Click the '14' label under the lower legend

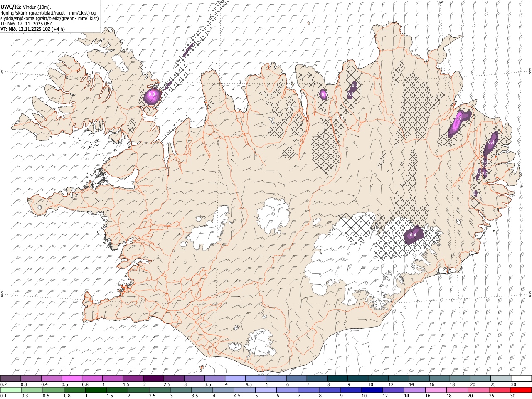pos(406,396)
